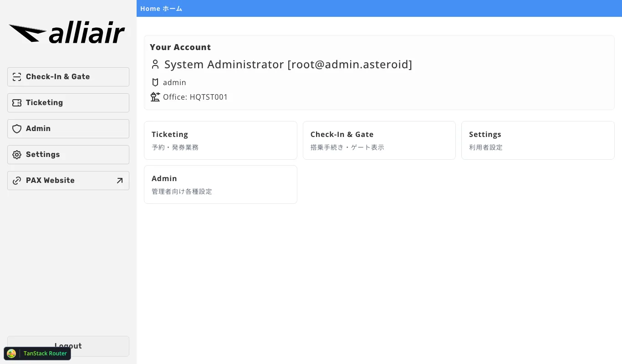This screenshot has height=364, width=622.
Task: Click the office tower icon beside HQTST001
Action: click(155, 97)
